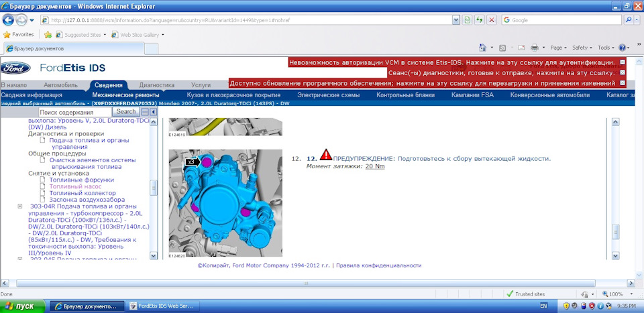Open Электрические схемы section

point(329,95)
